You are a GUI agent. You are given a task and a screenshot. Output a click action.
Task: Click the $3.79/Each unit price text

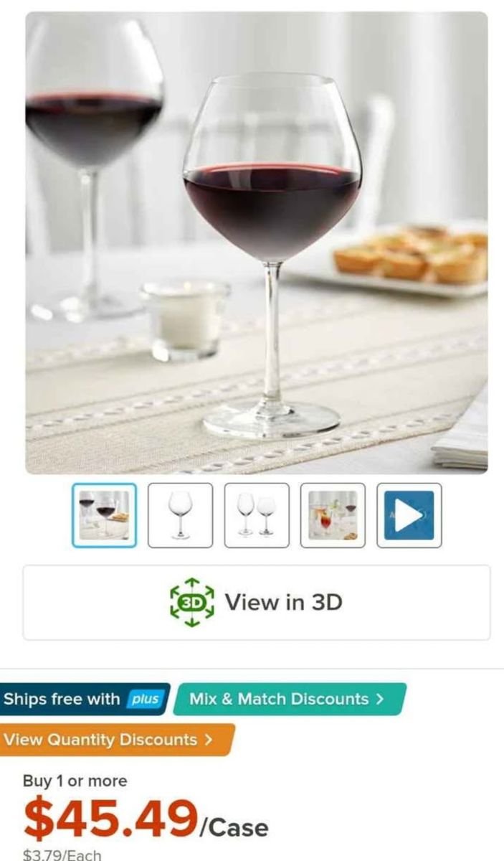[x=62, y=855]
